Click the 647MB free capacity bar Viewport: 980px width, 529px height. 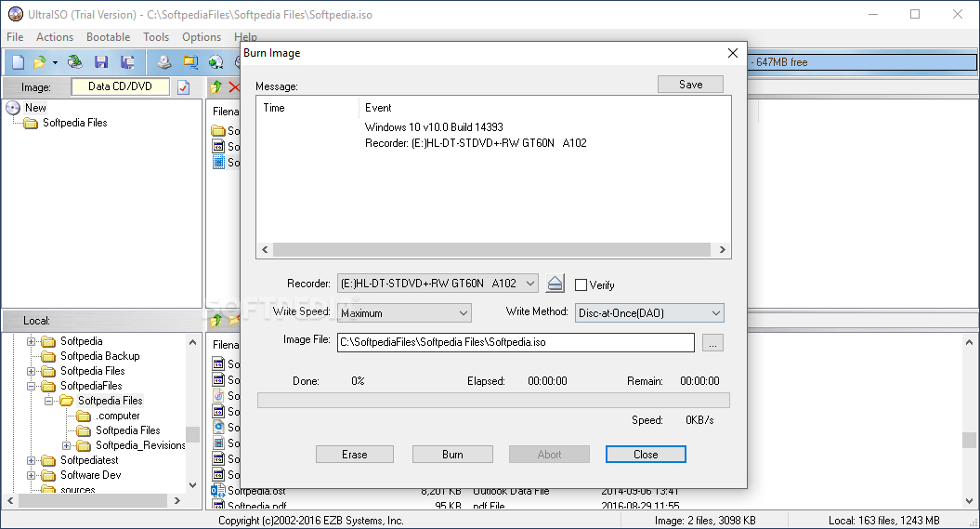click(863, 62)
